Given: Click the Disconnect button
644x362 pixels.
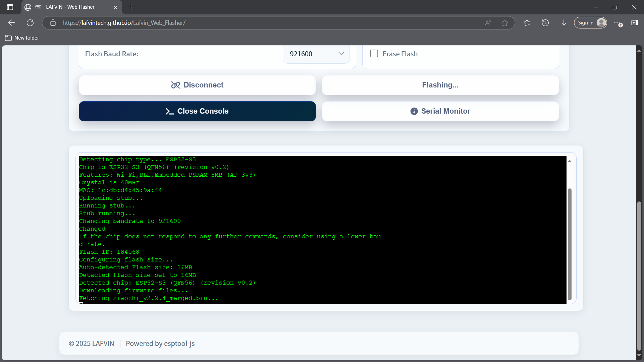Looking at the screenshot, I should (x=197, y=85).
